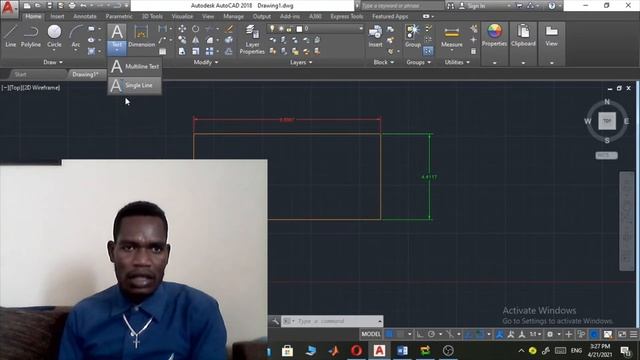Toggle snap mode in status bar
Viewport: 640px width, 360px height.
tap(400, 334)
